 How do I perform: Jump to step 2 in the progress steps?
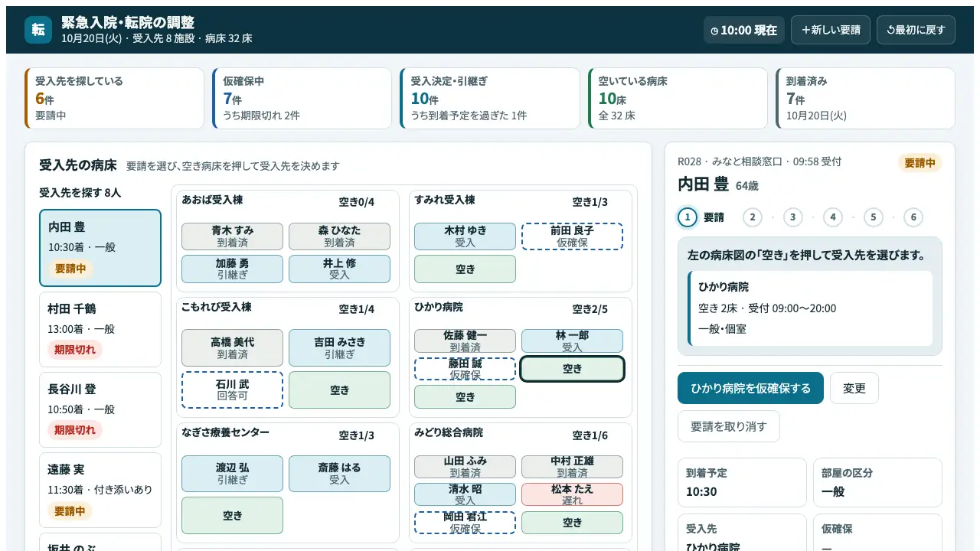pos(753,217)
